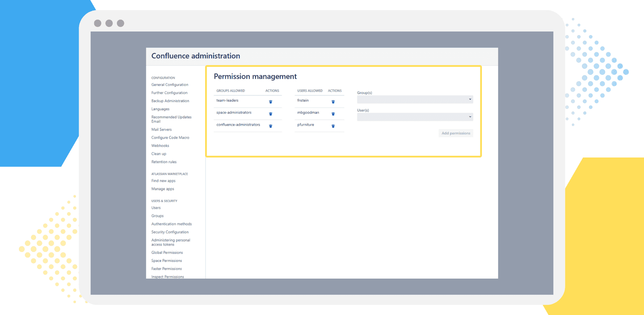644x315 pixels.
Task: Click the Groups Allowed column header
Action: click(231, 91)
